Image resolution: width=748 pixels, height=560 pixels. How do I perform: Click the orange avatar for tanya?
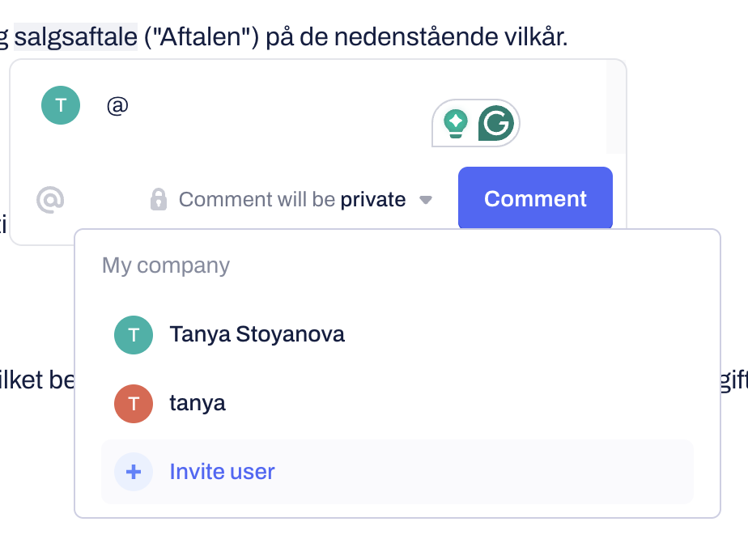click(x=134, y=404)
